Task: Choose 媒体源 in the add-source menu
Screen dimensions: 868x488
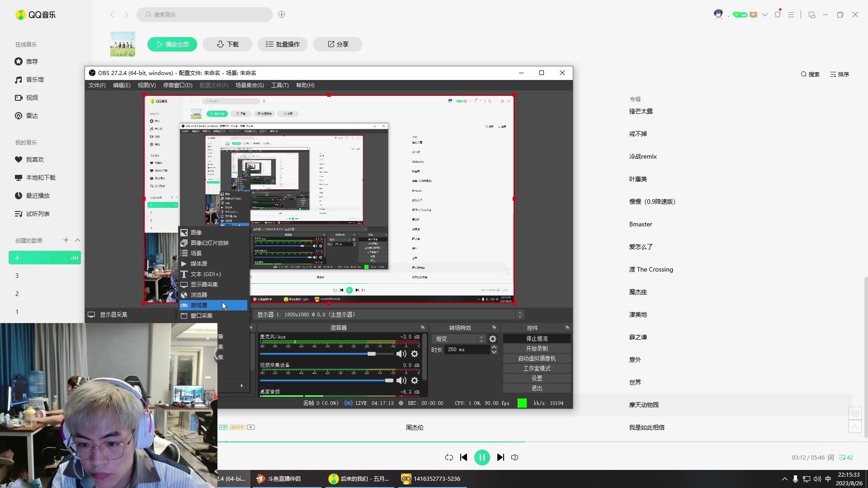Action: 213,263
